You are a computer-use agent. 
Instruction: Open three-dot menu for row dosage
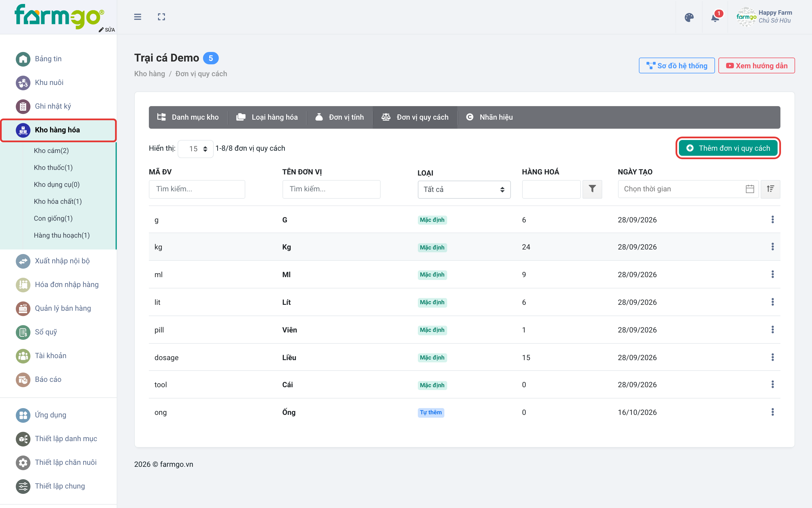pyautogui.click(x=773, y=357)
